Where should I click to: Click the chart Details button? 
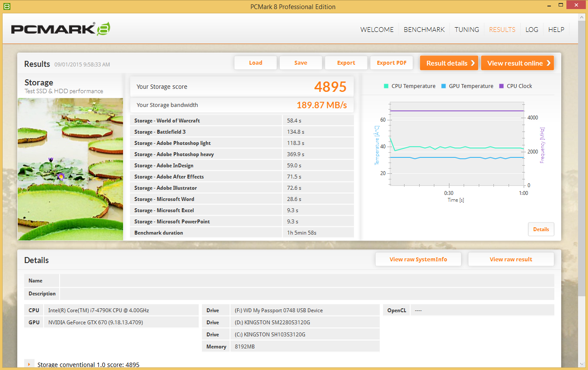point(541,229)
